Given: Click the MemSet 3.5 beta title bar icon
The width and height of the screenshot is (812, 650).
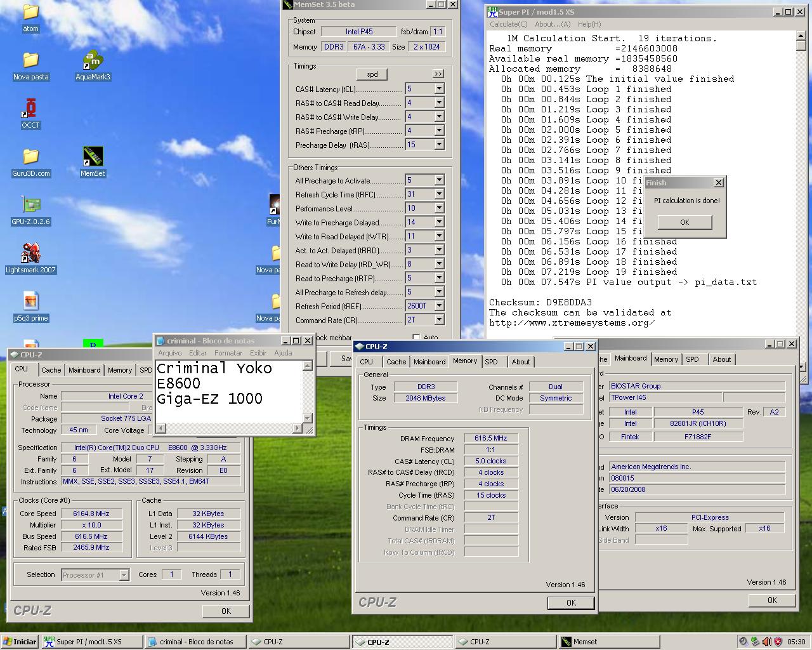Looking at the screenshot, I should (x=287, y=4).
